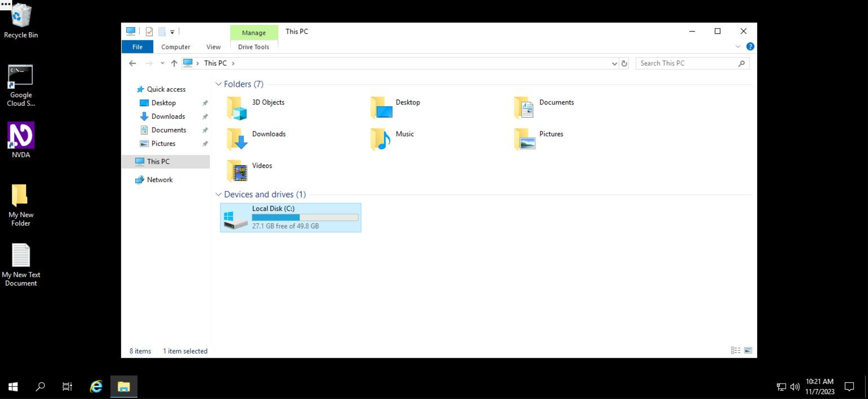The width and height of the screenshot is (868, 399).
Task: Open the View ribbon tab
Action: click(213, 47)
